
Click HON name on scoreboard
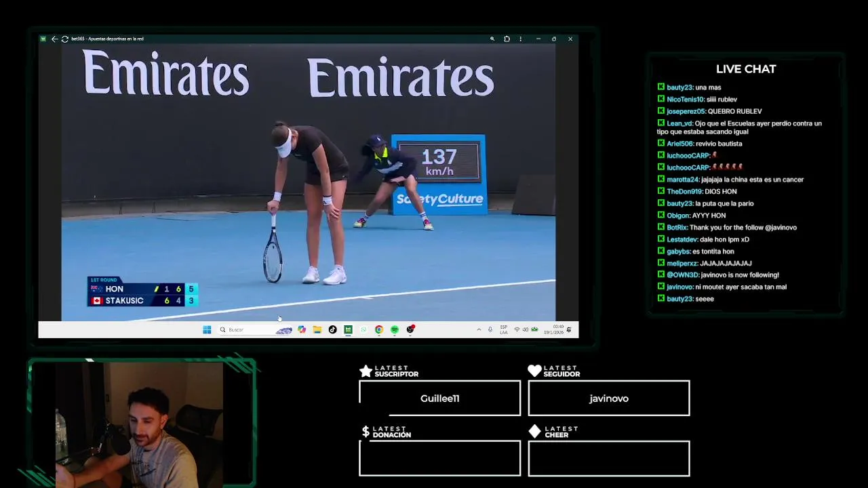[x=115, y=289]
